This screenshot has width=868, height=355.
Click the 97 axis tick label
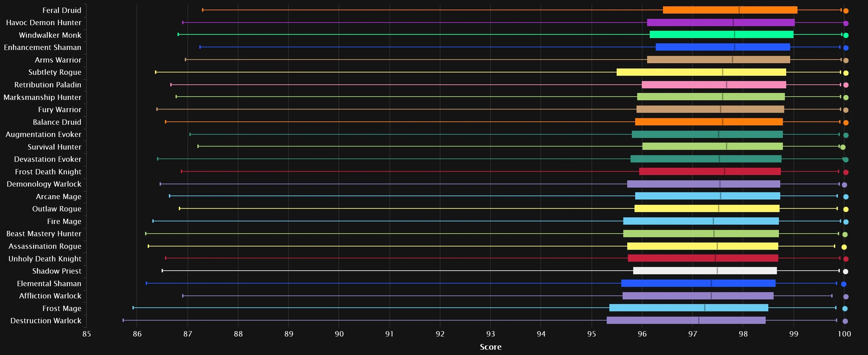click(693, 334)
